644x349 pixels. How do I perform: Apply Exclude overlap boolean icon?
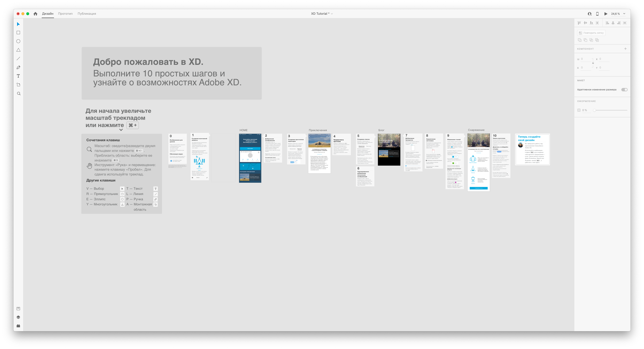click(597, 40)
